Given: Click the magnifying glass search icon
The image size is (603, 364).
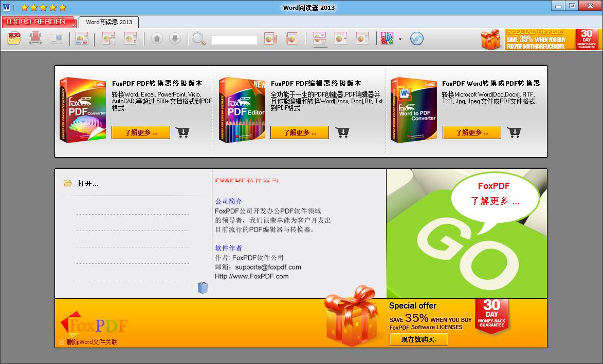Looking at the screenshot, I should coord(199,39).
